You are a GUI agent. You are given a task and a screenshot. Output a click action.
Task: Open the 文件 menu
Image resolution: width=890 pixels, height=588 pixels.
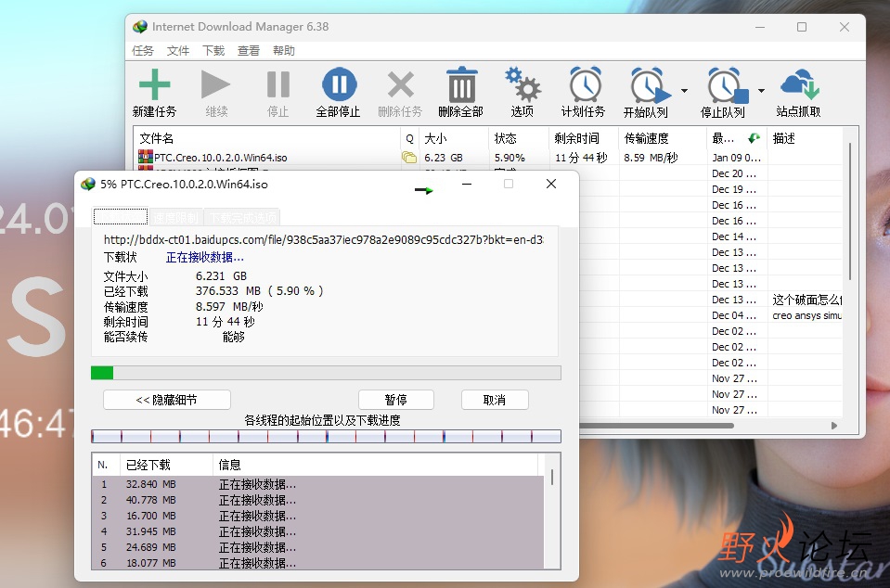pyautogui.click(x=177, y=50)
